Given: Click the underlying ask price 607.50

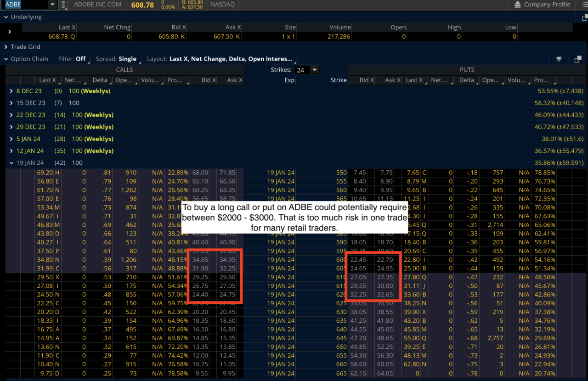Looking at the screenshot, I should pos(223,36).
